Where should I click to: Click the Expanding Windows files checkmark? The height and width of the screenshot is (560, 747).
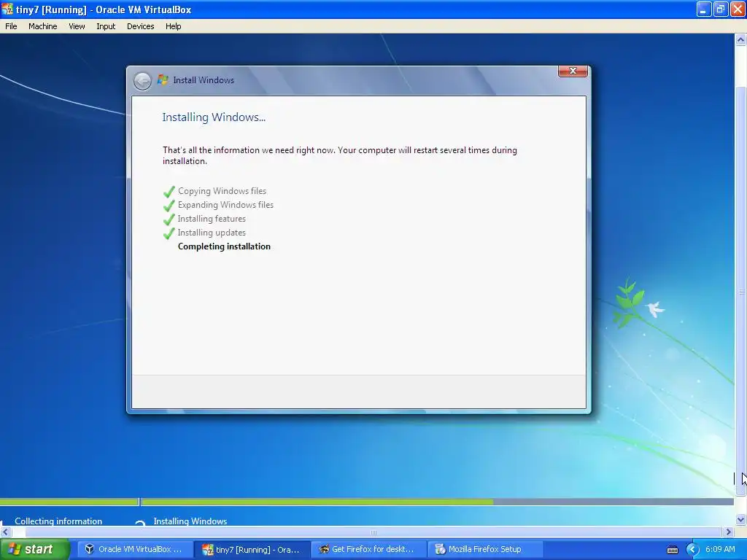pyautogui.click(x=169, y=205)
